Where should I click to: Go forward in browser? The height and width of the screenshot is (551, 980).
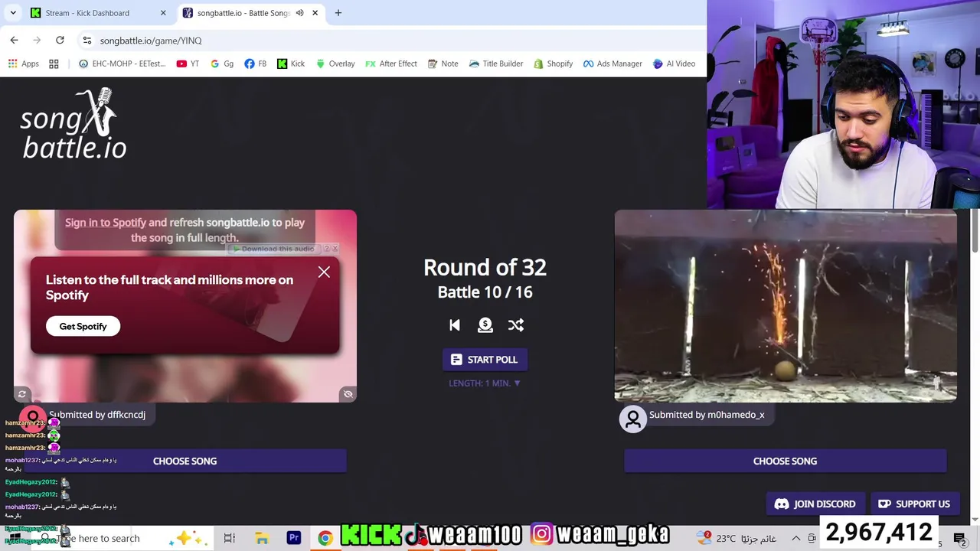(37, 40)
